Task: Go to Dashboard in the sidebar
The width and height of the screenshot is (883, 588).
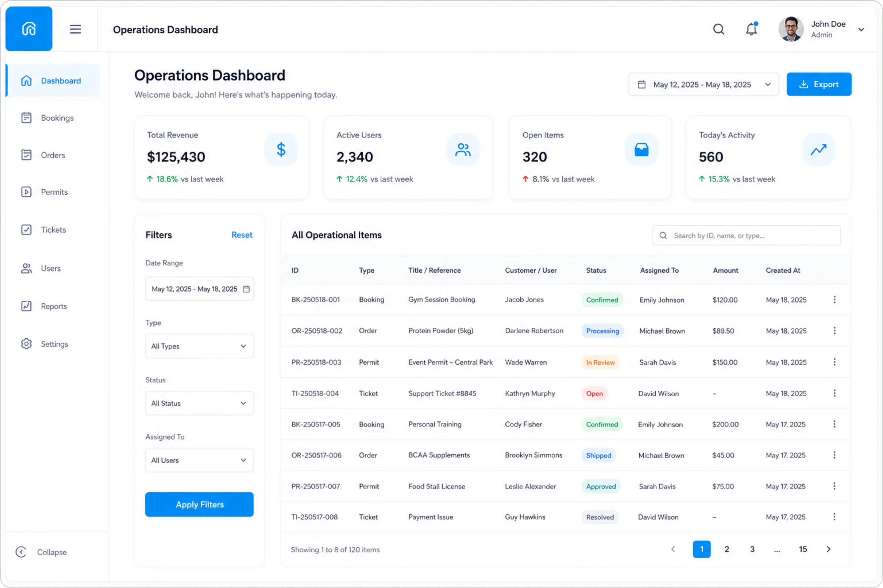Action: tap(53, 81)
